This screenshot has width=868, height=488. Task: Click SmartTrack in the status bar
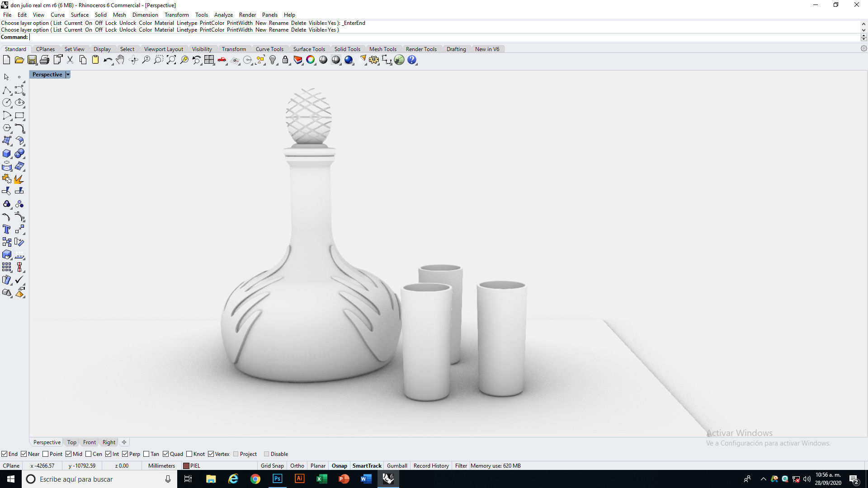point(367,465)
